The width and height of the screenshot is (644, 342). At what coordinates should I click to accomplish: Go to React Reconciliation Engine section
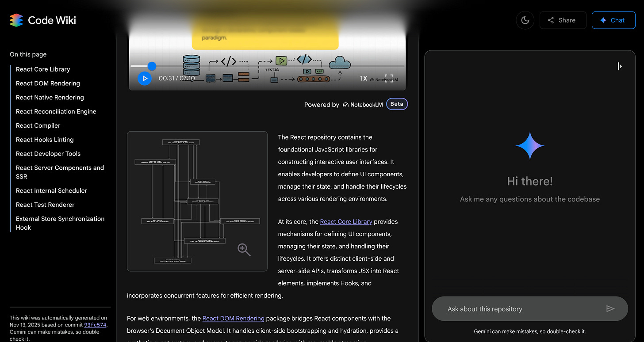click(56, 112)
